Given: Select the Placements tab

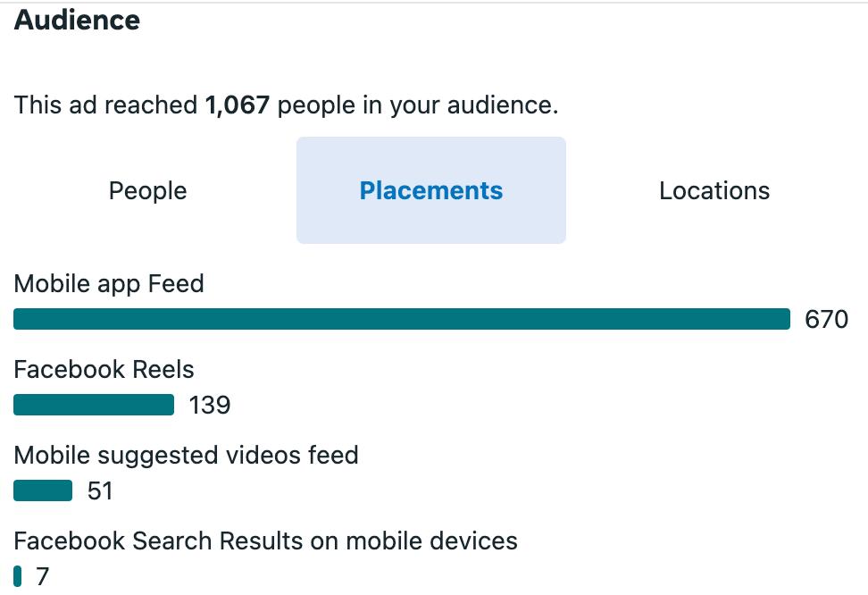Looking at the screenshot, I should [x=430, y=190].
